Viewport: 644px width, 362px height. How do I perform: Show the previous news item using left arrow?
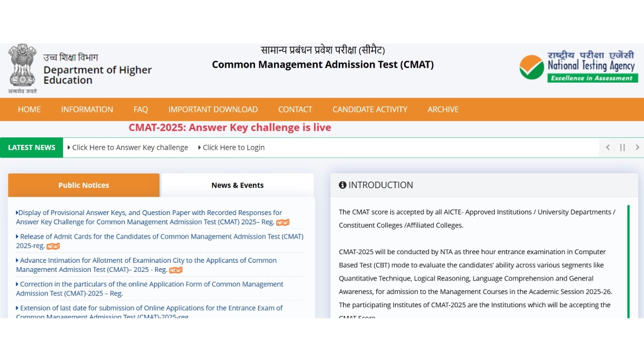pos(608,147)
